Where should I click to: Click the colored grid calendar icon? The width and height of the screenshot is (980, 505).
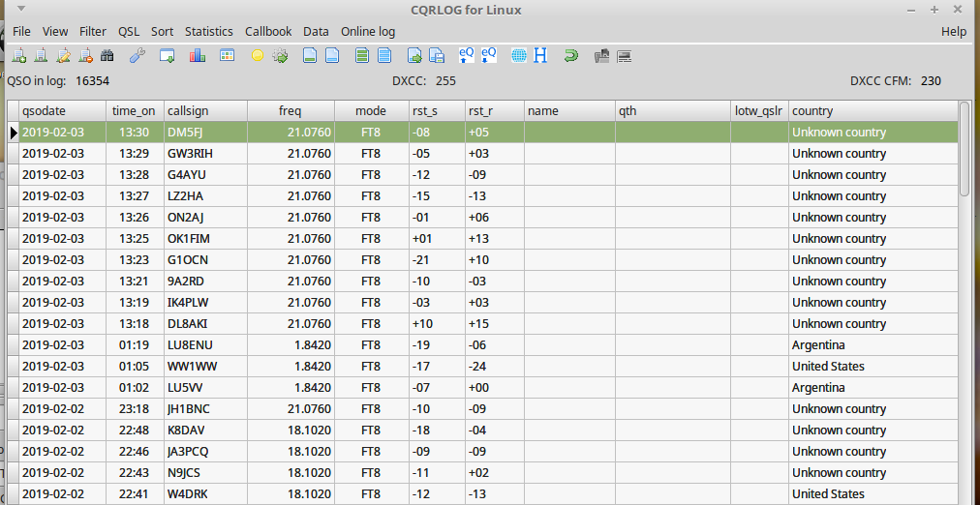[x=227, y=55]
